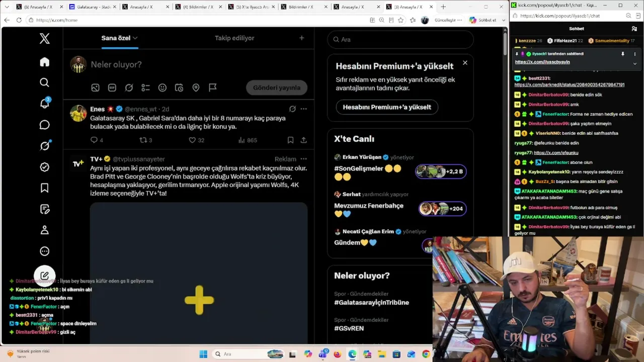Open pinned message three-dot menu
Image resolution: width=644 pixels, height=362 pixels.
[x=634, y=54]
